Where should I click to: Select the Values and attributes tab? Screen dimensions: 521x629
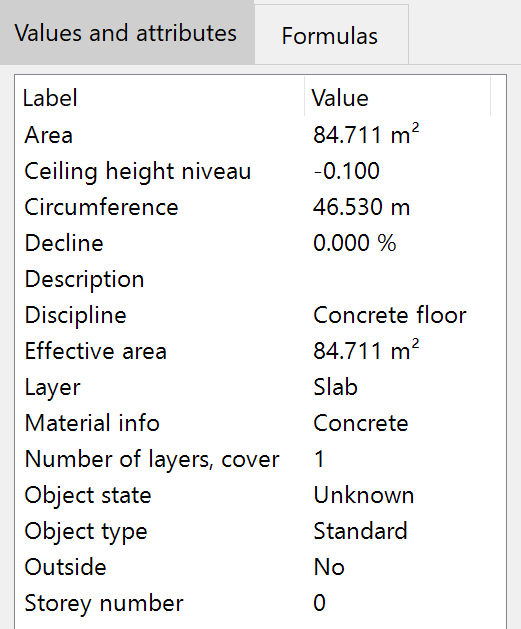coord(127,32)
